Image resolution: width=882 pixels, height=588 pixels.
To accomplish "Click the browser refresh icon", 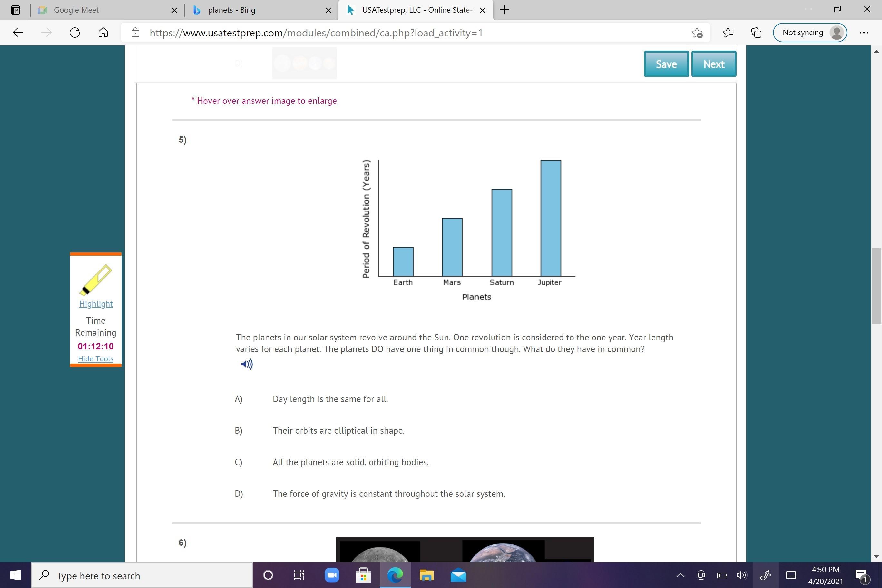I will (74, 33).
